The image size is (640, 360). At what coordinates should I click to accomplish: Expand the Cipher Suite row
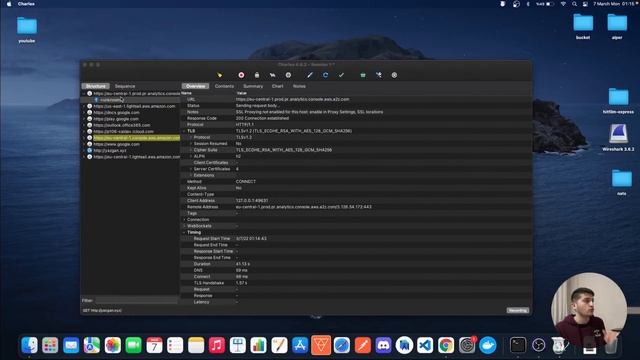(191, 150)
